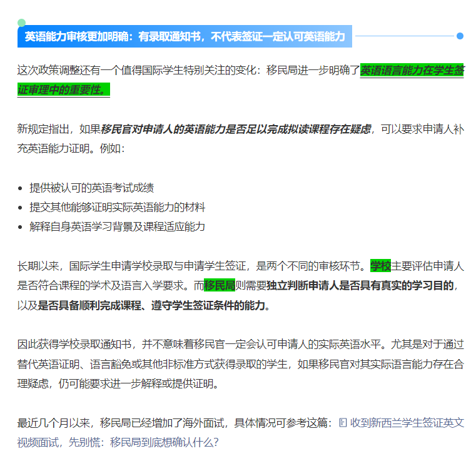Click the bullet 提供被认可的英语考试成绩
This screenshot has height=456, width=476.
pyautogui.click(x=92, y=188)
